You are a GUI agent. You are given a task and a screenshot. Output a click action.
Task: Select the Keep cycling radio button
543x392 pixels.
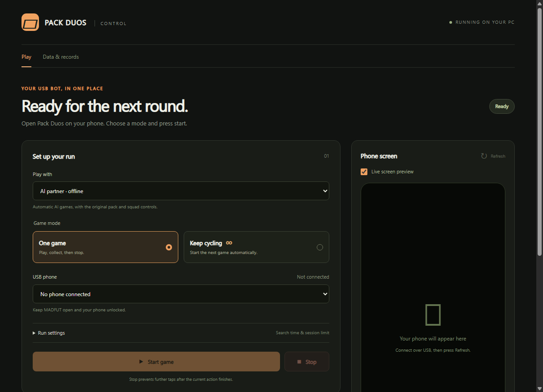pos(320,247)
